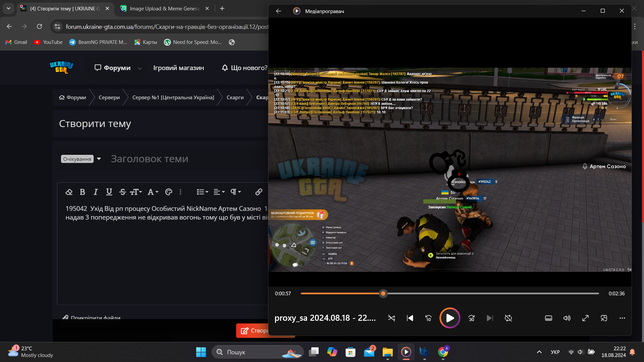Toggle shuffle in media player
Viewport: 644px width, 362px height.
[391, 318]
